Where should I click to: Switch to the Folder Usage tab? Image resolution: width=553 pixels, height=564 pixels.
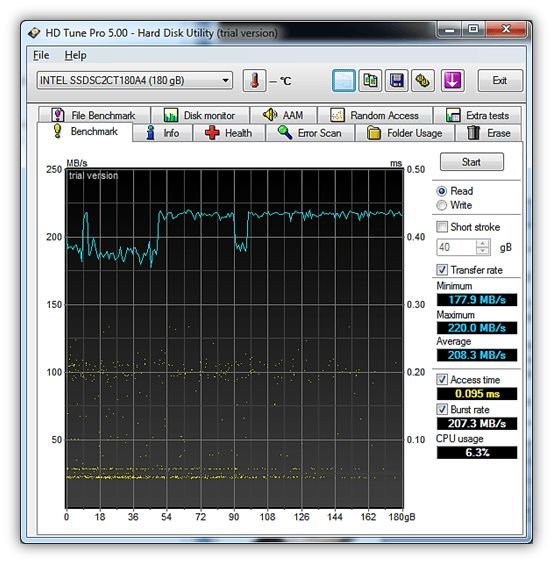coord(404,133)
